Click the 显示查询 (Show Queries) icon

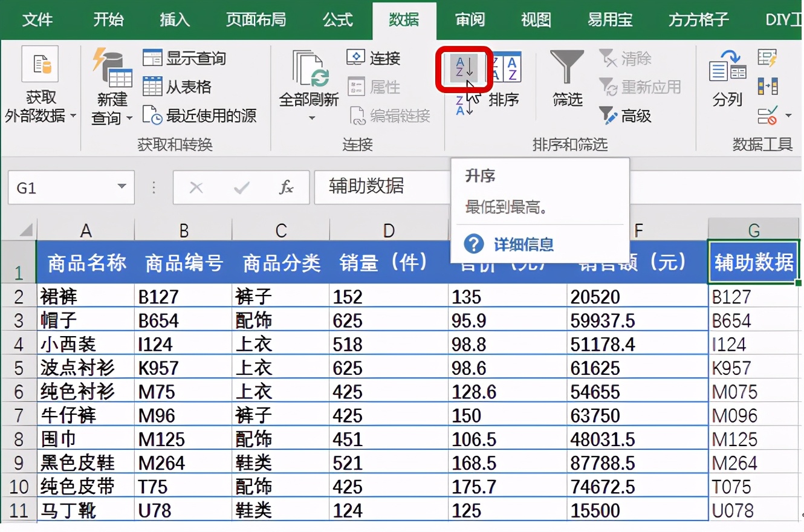[154, 58]
